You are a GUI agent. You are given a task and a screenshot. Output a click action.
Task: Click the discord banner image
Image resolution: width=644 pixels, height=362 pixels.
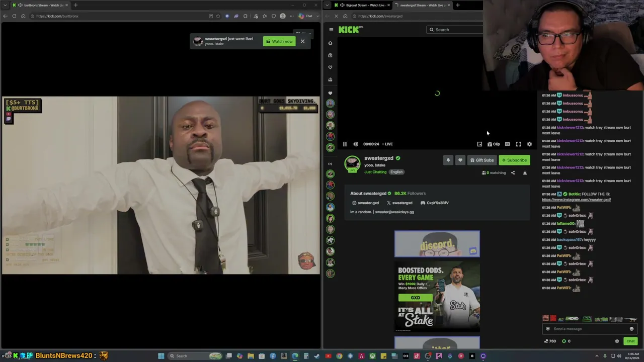[437, 244]
